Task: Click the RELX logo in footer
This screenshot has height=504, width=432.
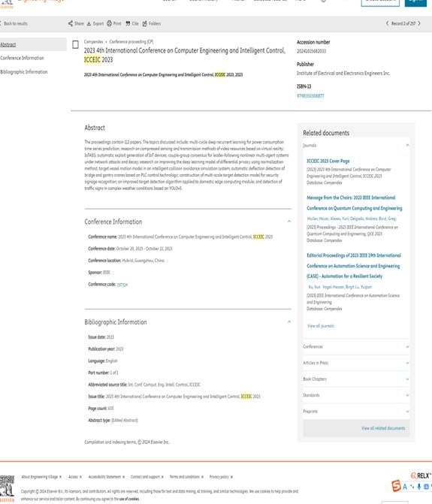Action: pos(421,475)
